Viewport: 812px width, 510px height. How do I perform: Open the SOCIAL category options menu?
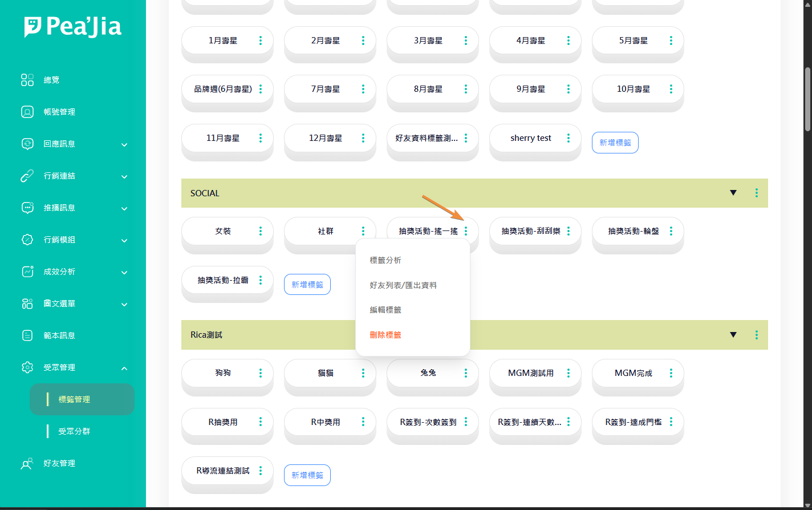tap(756, 193)
